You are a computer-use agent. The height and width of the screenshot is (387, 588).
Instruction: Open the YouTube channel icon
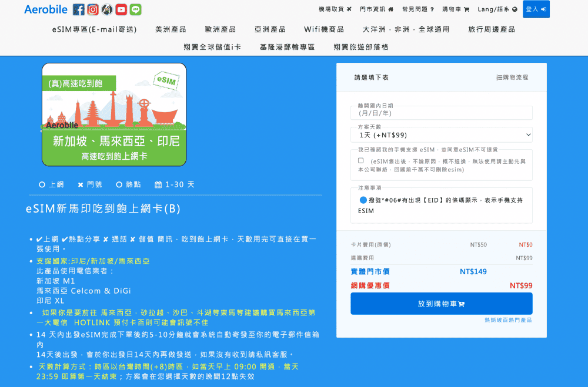[x=121, y=9]
